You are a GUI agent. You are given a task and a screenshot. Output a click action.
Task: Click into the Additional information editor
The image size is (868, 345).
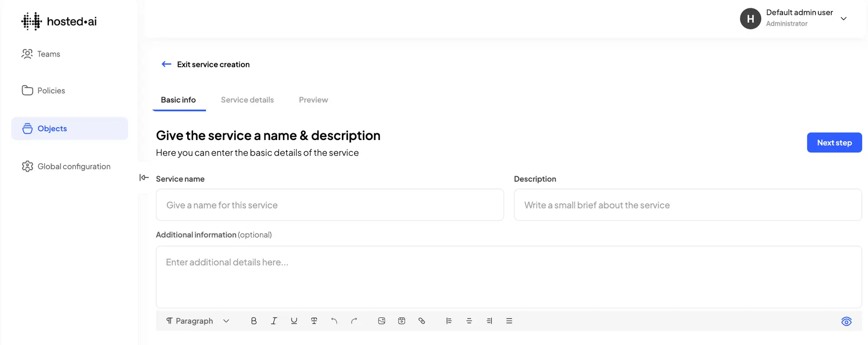(x=509, y=277)
